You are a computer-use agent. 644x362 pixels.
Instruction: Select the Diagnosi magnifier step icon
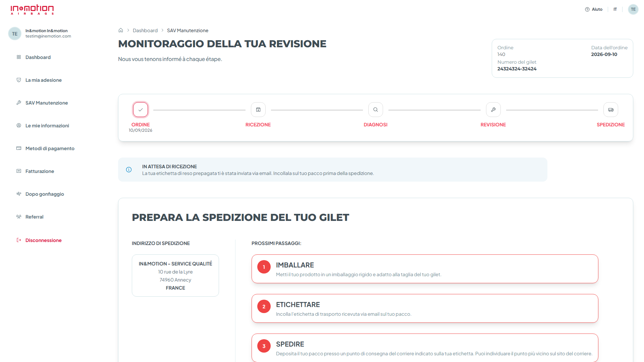click(376, 110)
